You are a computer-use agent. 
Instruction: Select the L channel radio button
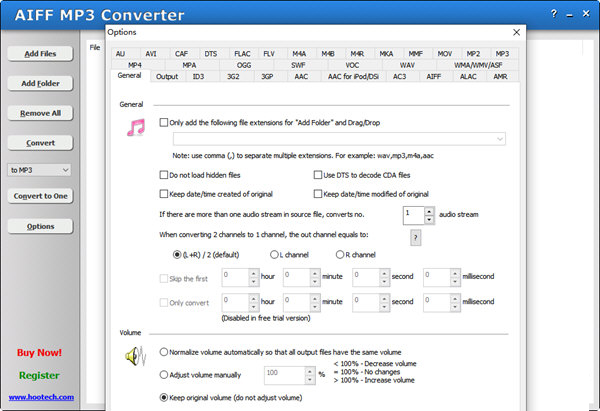(274, 254)
